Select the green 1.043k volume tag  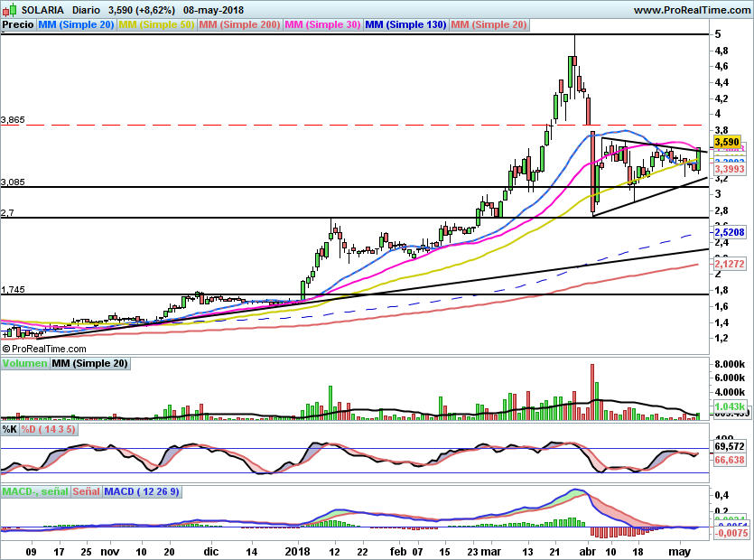click(730, 406)
